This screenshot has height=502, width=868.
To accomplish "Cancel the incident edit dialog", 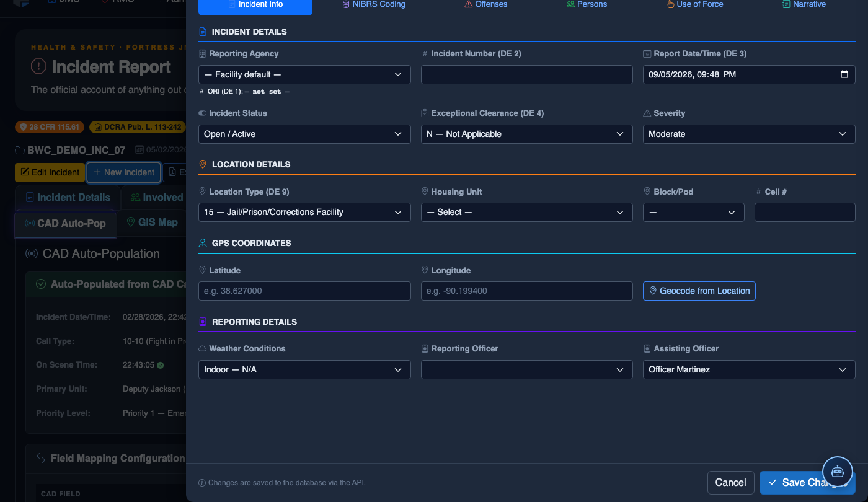I will [730, 482].
